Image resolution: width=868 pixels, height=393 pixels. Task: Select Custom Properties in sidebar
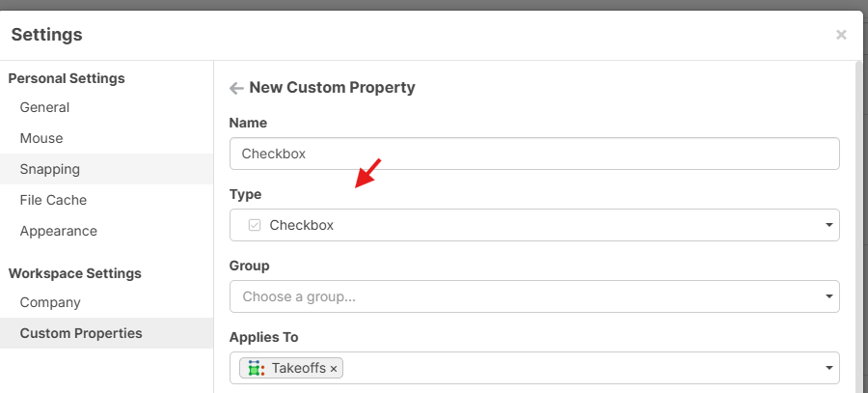click(81, 333)
